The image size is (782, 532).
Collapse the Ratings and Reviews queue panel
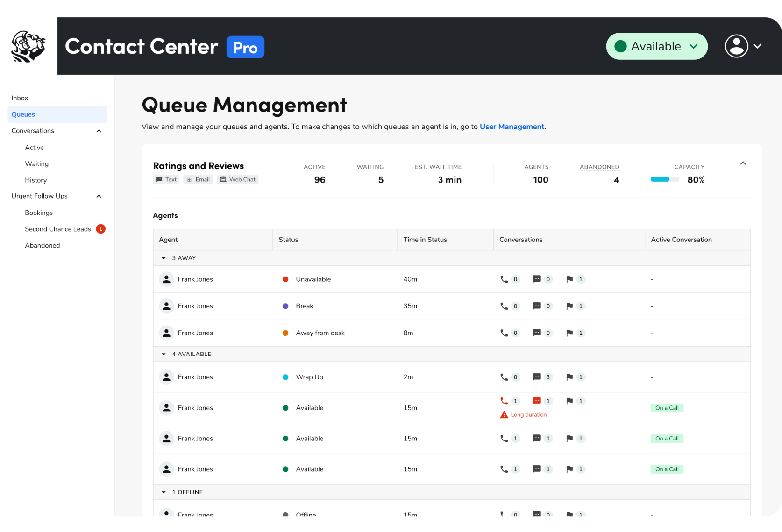[743, 163]
